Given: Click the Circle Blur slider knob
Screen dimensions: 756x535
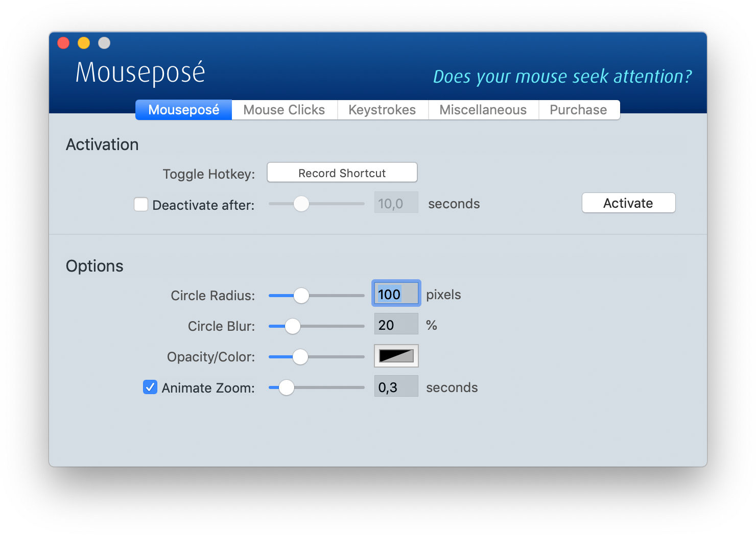Looking at the screenshot, I should (x=293, y=326).
